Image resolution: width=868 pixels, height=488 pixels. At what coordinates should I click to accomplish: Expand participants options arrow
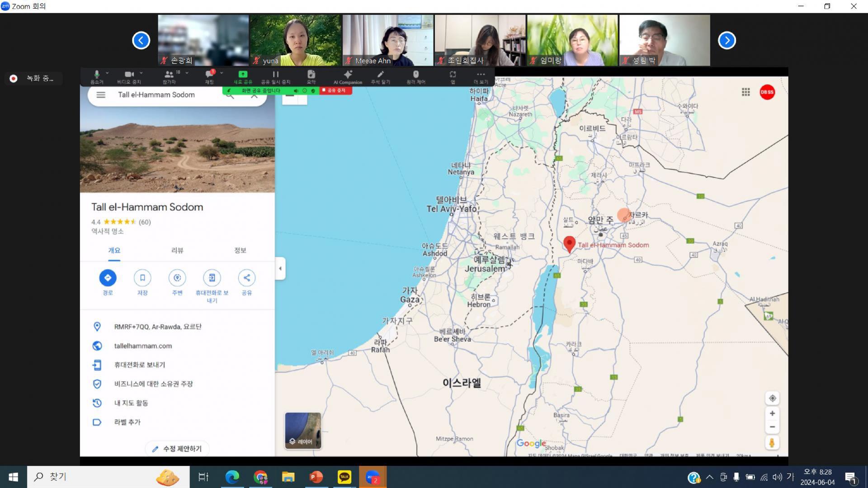pos(187,73)
